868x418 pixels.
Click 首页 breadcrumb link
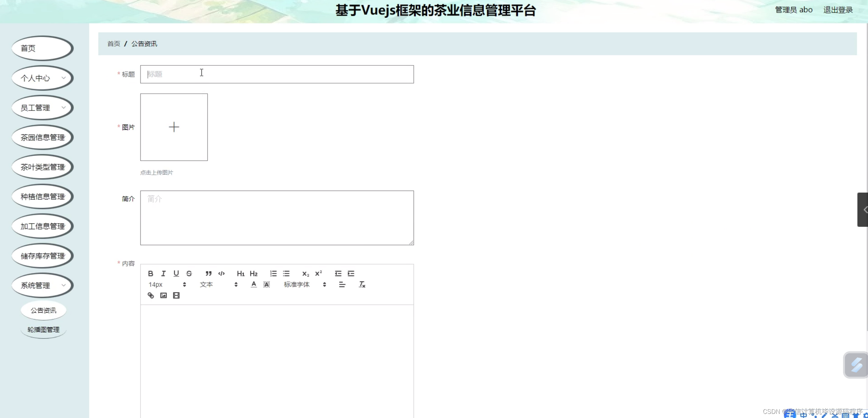(x=114, y=44)
